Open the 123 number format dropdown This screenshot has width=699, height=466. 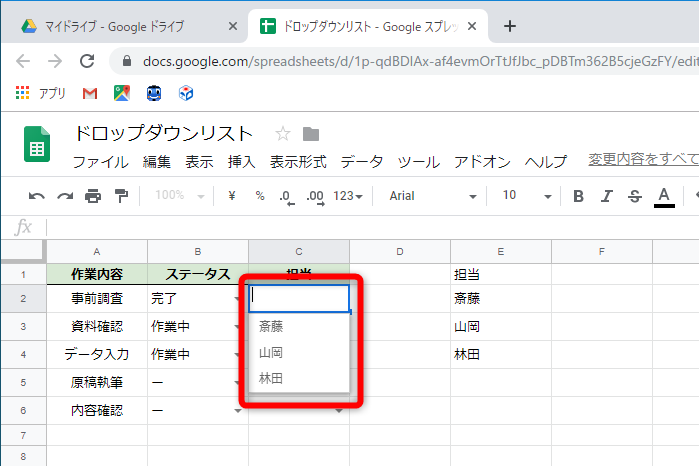coord(348,196)
